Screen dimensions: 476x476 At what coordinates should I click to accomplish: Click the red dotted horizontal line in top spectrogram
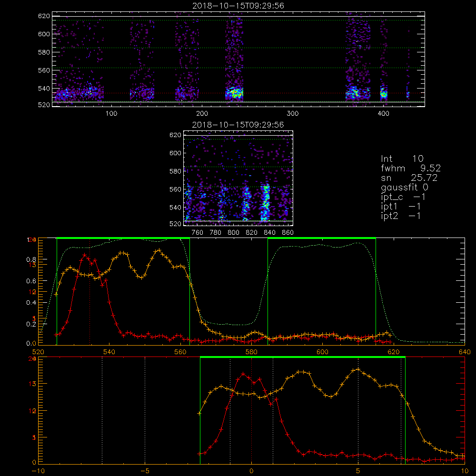coord(238,93)
